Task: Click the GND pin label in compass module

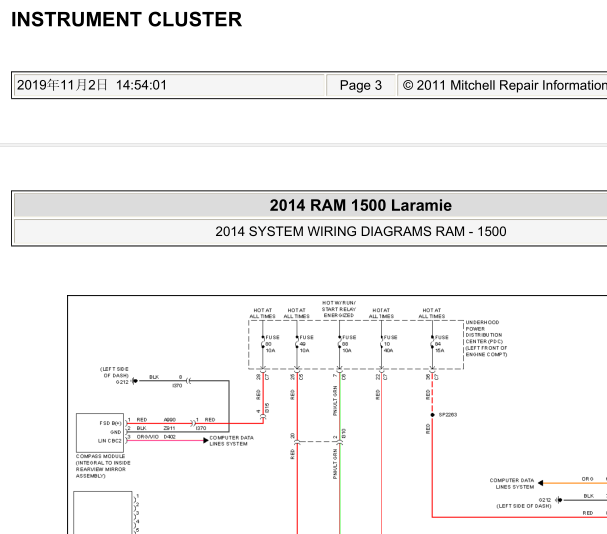Action: 116,432
